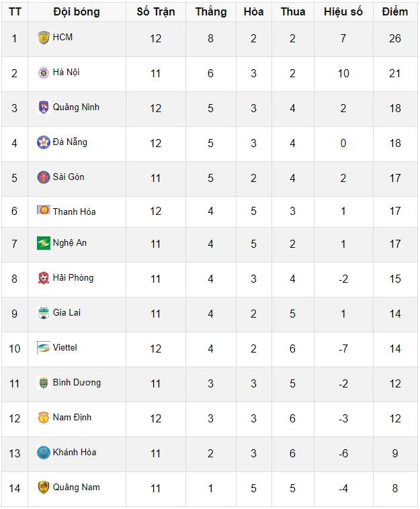
Task: Click the Điểm column header
Action: (x=394, y=11)
